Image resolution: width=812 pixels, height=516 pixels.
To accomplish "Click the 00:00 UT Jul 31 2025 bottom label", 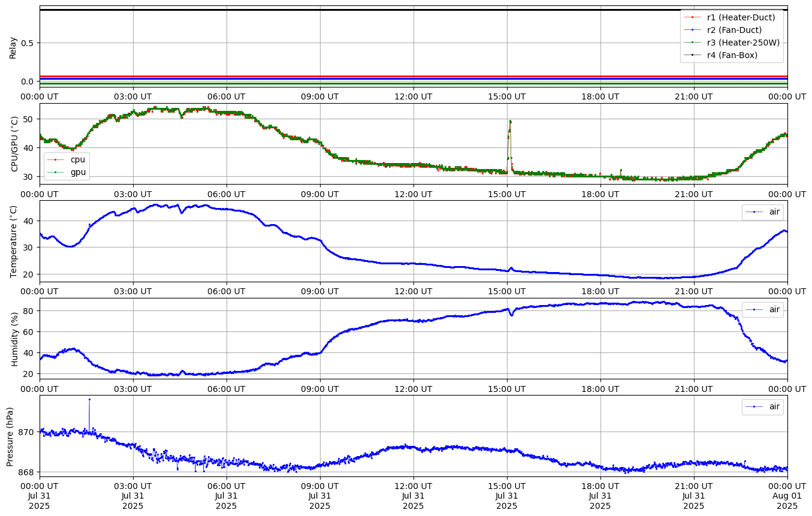I will click(x=40, y=496).
